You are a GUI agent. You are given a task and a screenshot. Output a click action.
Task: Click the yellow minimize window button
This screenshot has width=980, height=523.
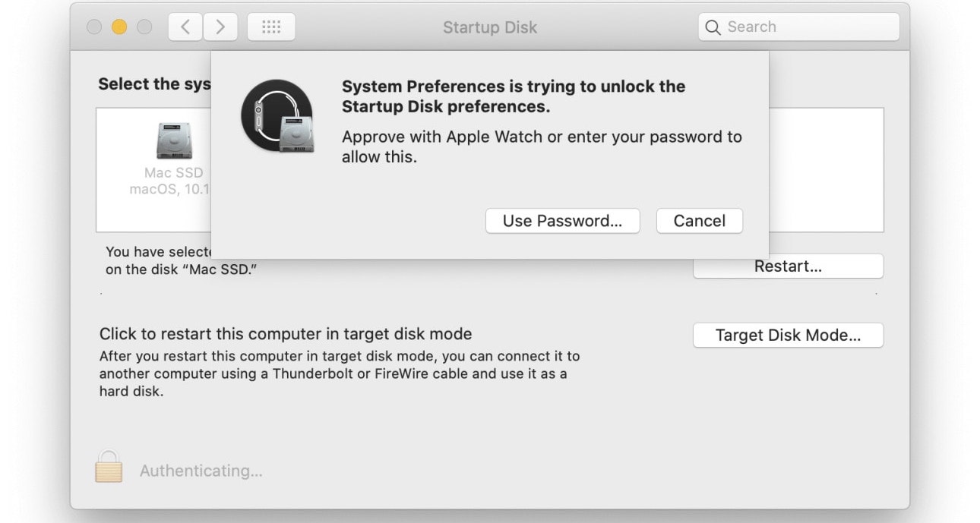pyautogui.click(x=119, y=27)
